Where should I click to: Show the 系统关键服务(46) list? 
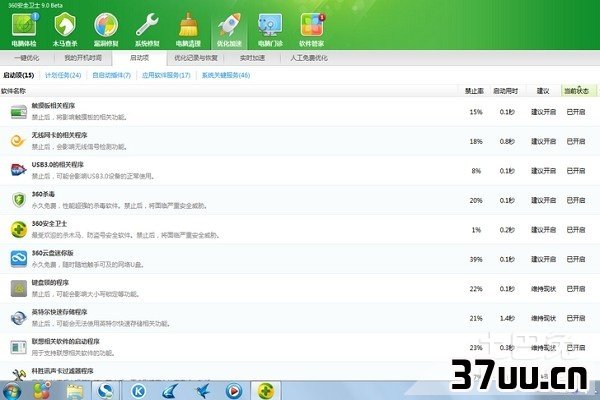coord(226,75)
